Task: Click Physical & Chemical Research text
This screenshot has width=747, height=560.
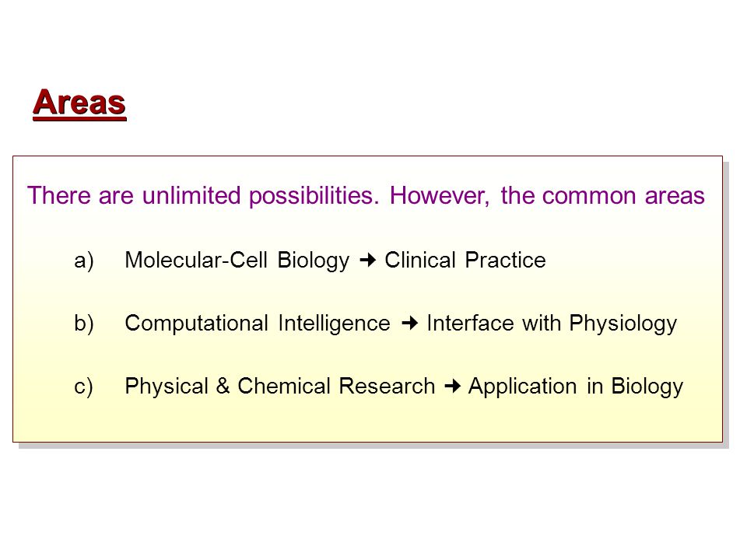Action: 279,387
